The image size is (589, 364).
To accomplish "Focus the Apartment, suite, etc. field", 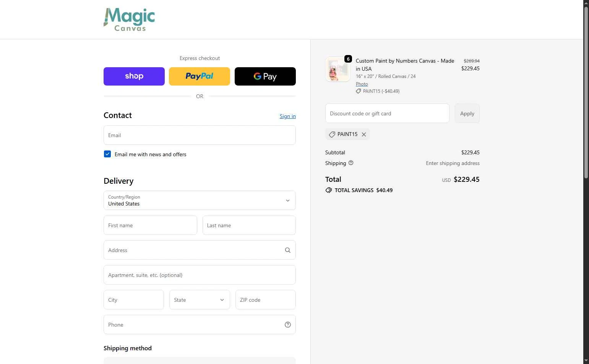I will [x=200, y=275].
